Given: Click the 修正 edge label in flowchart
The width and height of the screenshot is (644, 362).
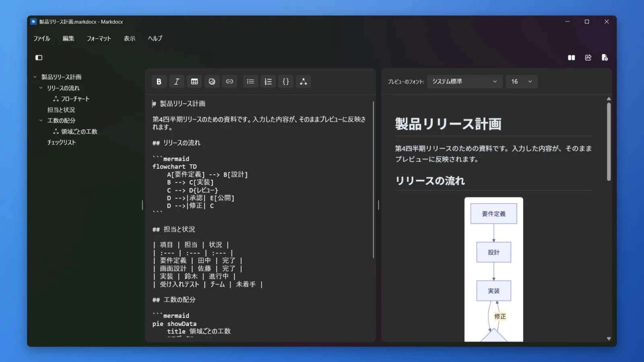Looking at the screenshot, I should coord(500,316).
